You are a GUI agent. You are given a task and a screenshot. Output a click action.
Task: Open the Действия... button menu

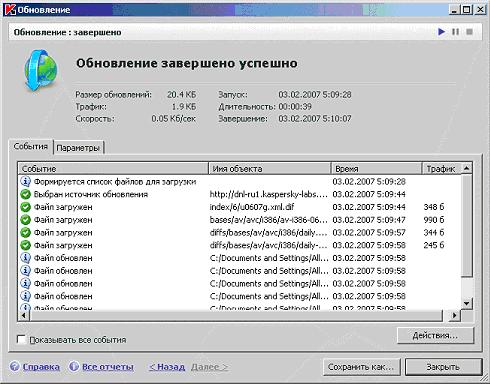point(435,335)
